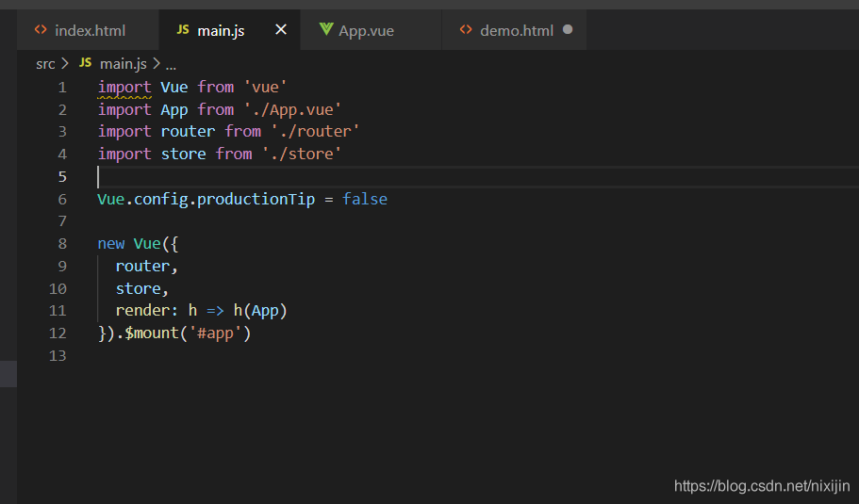Click the 'vue' string on line 1

(x=265, y=87)
